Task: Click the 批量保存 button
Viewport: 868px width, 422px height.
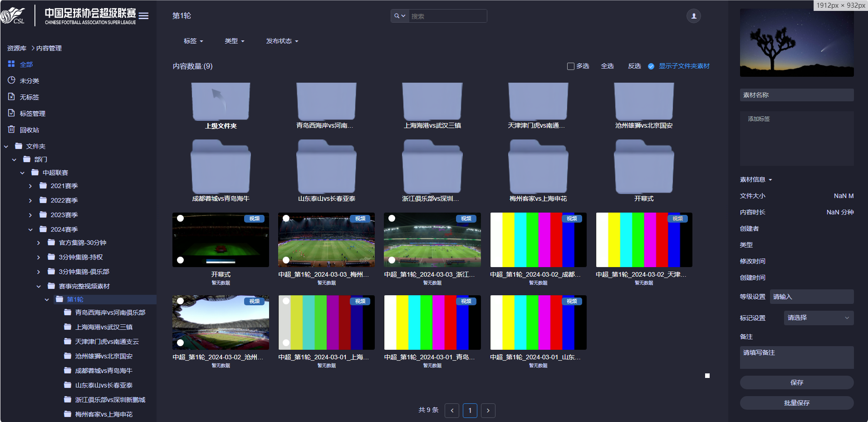Action: (x=797, y=403)
